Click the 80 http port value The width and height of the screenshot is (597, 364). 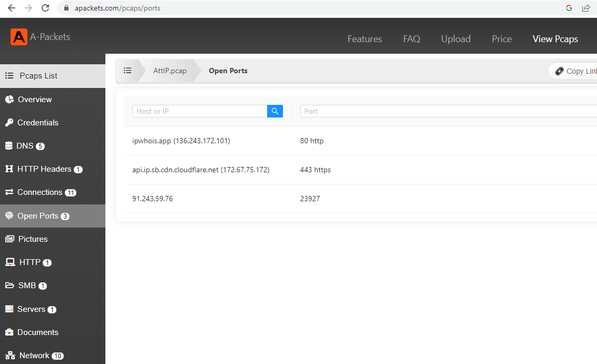click(x=311, y=141)
